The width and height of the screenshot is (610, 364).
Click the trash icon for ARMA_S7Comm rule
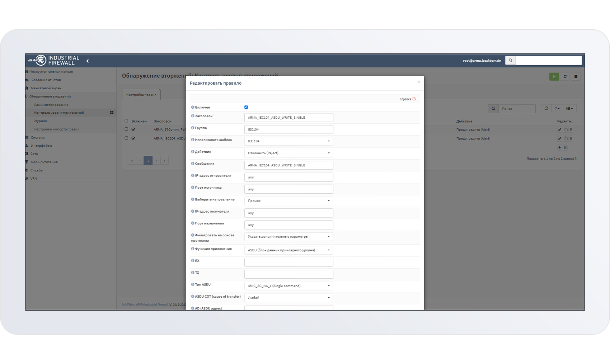pyautogui.click(x=571, y=129)
